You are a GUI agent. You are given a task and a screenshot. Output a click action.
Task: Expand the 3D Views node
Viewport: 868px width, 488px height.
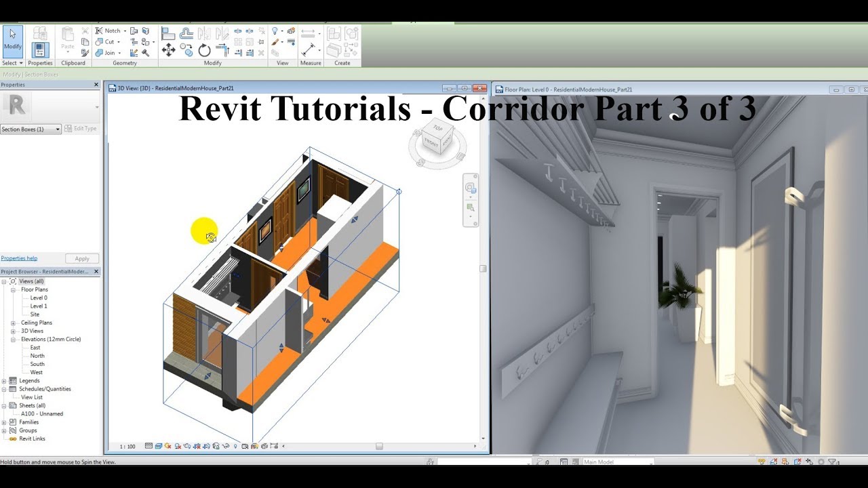[13, 331]
